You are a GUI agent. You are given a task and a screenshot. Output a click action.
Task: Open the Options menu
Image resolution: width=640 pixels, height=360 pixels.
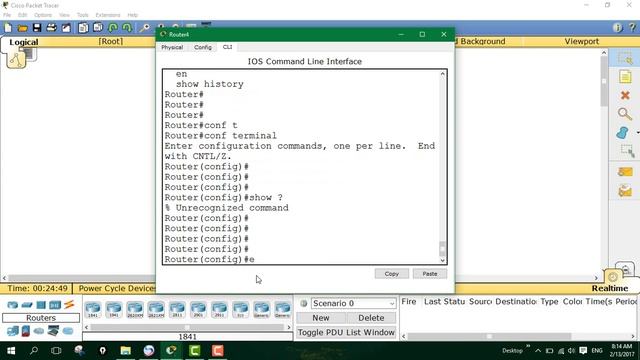pos(43,15)
